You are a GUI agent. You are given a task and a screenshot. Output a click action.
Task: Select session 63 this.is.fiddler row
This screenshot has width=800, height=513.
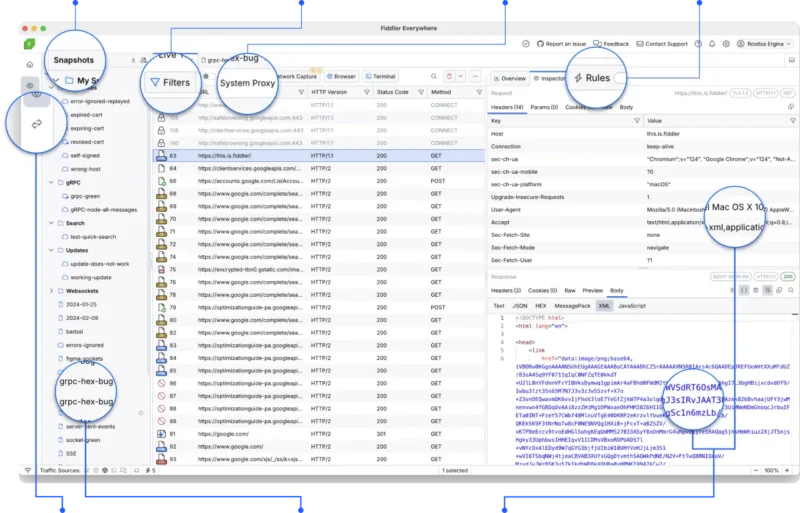tap(319, 156)
